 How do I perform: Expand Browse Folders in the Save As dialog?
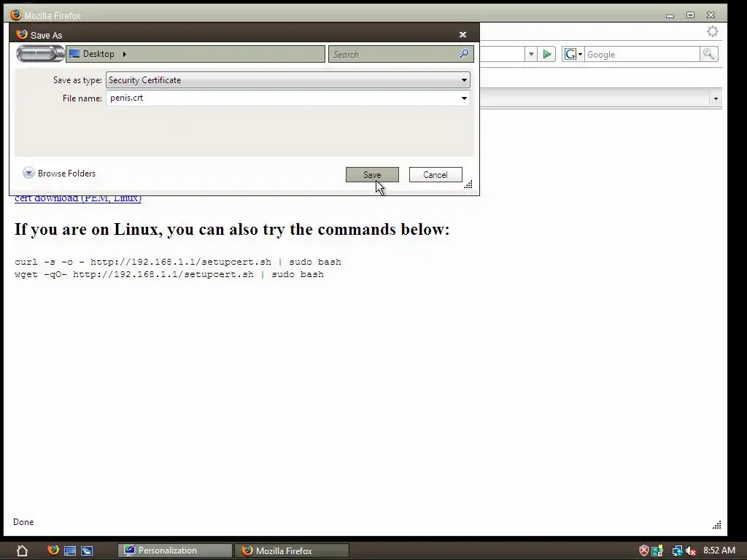(x=59, y=174)
